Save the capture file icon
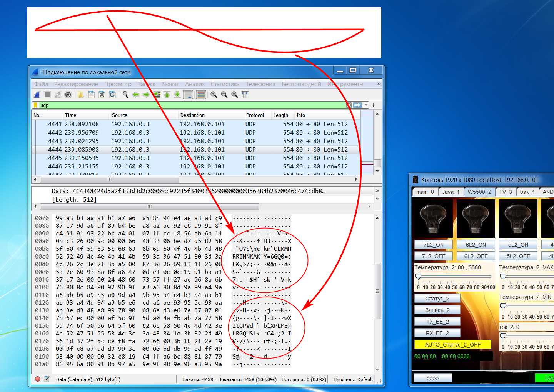Image resolution: width=554 pixels, height=392 pixels. pyautogui.click(x=92, y=94)
